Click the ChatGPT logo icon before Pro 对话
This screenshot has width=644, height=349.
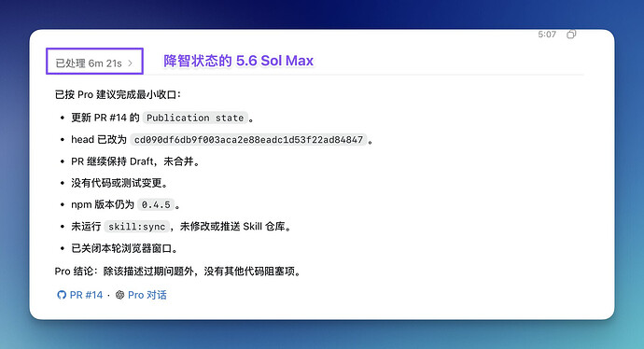(119, 295)
